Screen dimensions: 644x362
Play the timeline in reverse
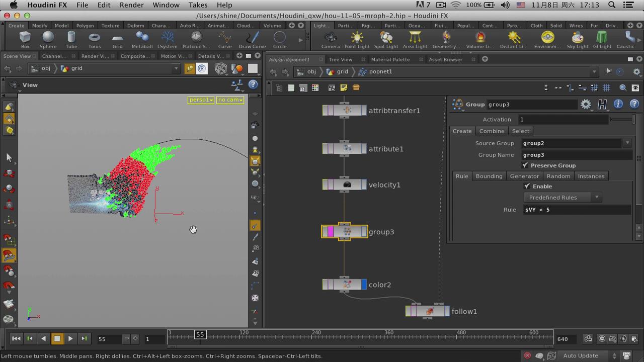43,339
